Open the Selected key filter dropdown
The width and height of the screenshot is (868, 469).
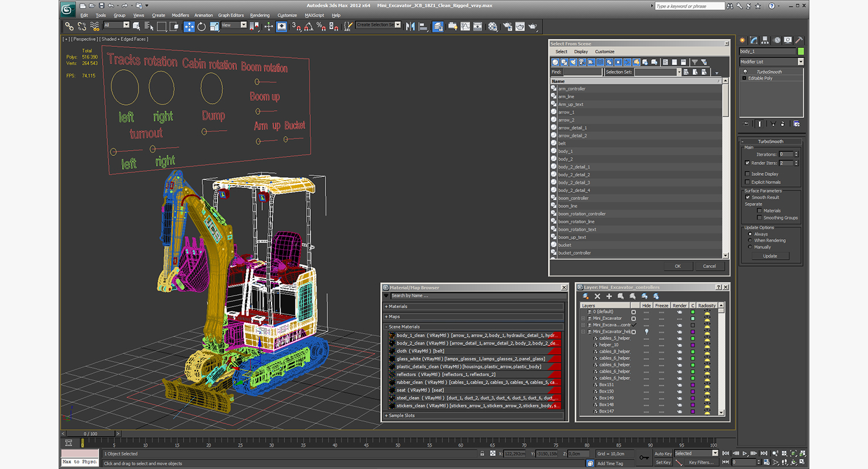tap(715, 453)
